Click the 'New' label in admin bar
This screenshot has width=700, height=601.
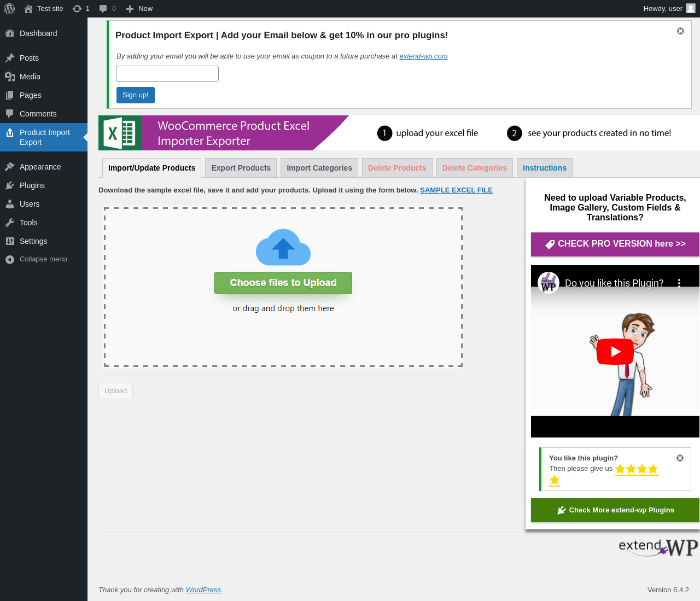coord(145,9)
